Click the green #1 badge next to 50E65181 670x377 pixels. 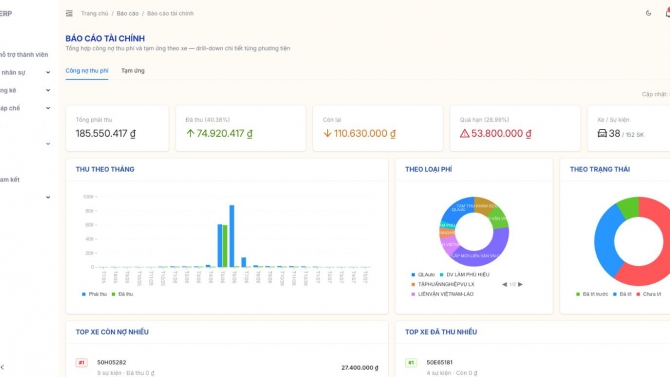click(411, 362)
